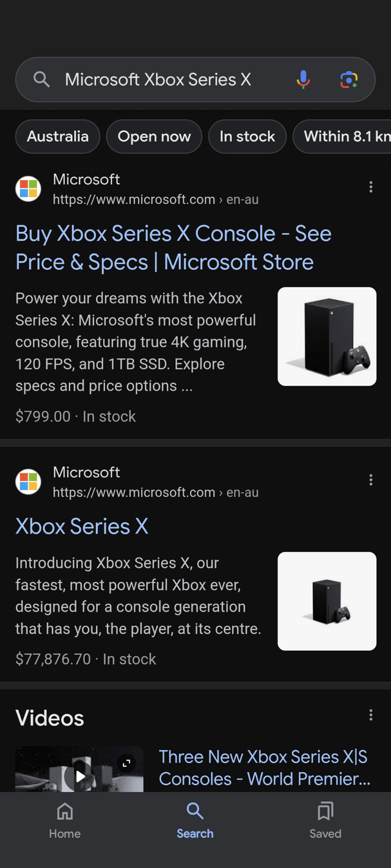Screen dimensions: 391x868
Task: Tap the magnifier icon in search bar
Action: [x=42, y=79]
